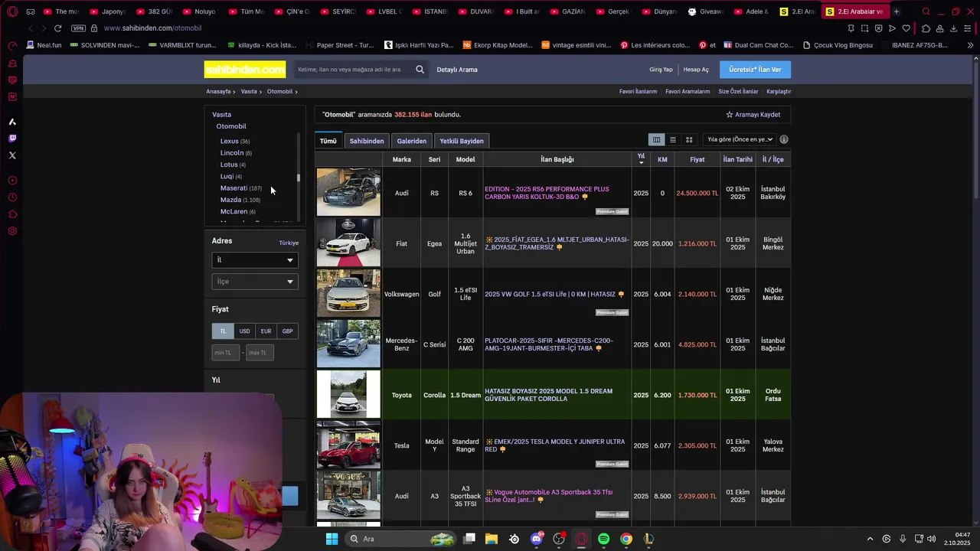The width and height of the screenshot is (980, 551).
Task: Switch to classic column table view
Action: pyautogui.click(x=656, y=139)
